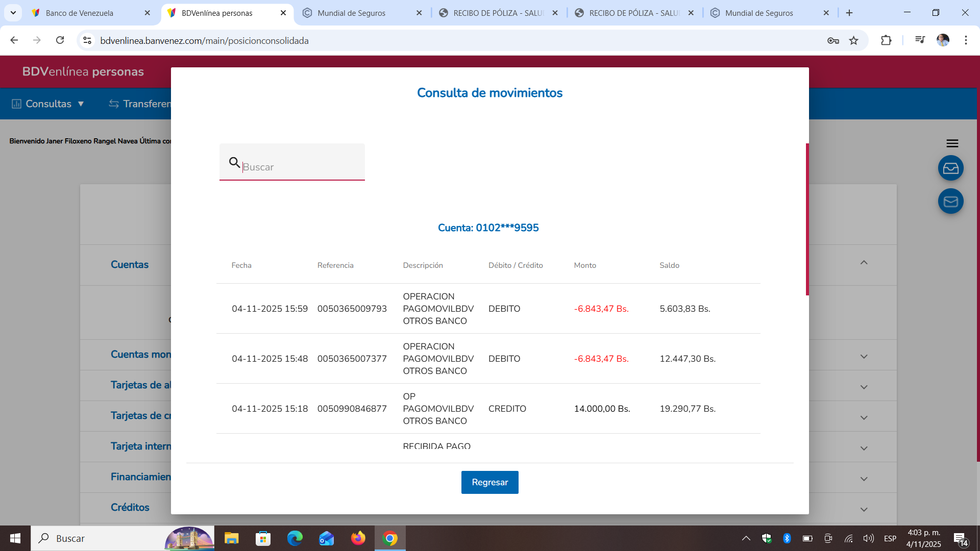The image size is (980, 551).
Task: Expand the Créditos section chevron
Action: pyautogui.click(x=864, y=509)
